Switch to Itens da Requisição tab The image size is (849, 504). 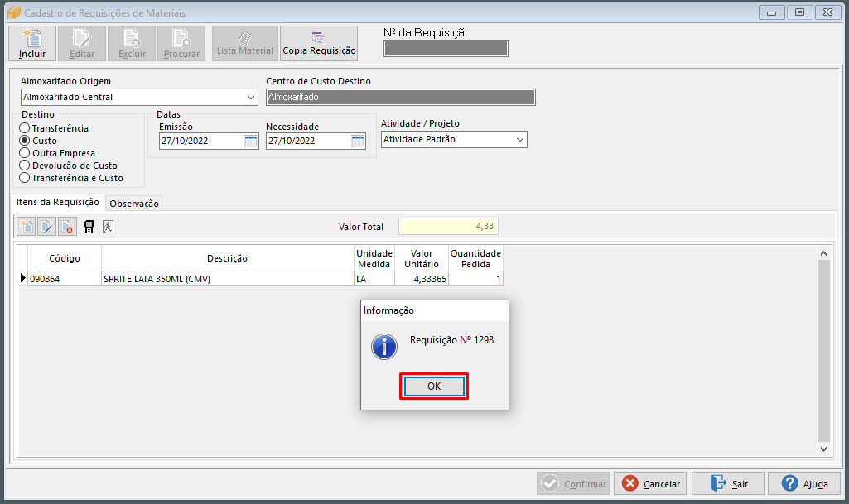58,202
